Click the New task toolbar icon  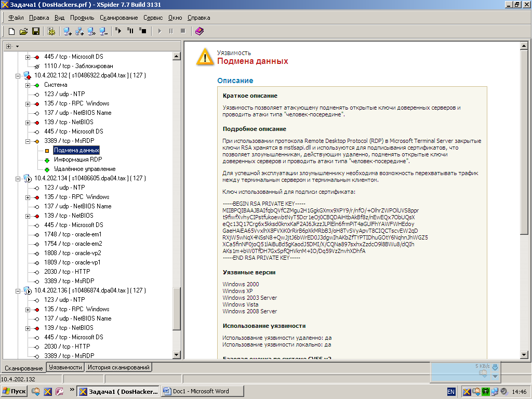[11, 32]
